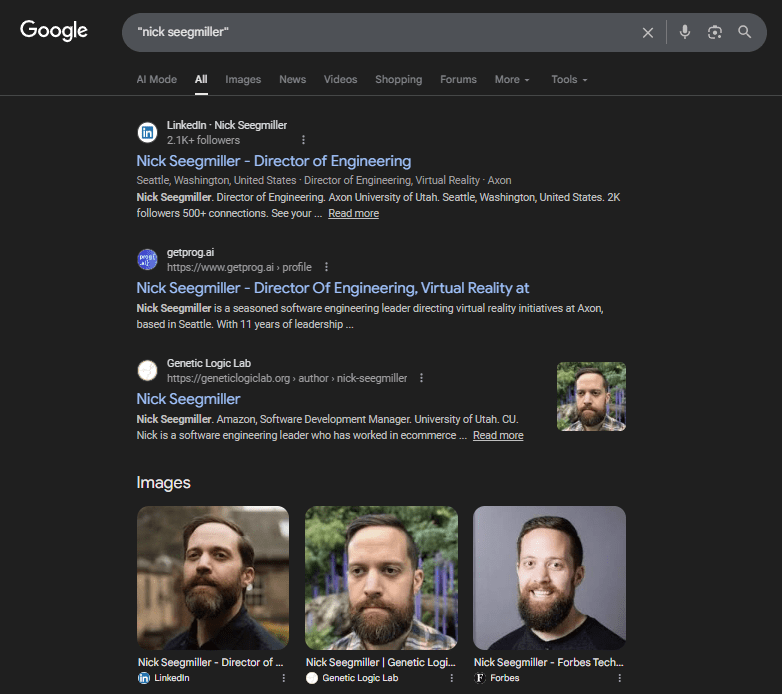The image size is (782, 694).
Task: Open Genetic Logic Lab Nick Seegmiller link
Action: pyautogui.click(x=188, y=399)
